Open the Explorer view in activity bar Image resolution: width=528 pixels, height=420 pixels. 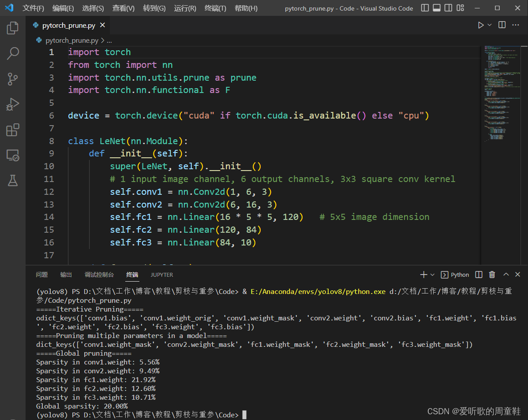click(x=12, y=28)
